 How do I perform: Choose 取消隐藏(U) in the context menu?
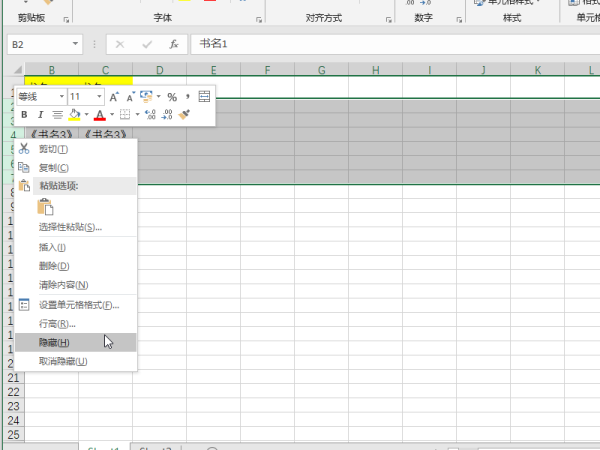click(x=62, y=361)
